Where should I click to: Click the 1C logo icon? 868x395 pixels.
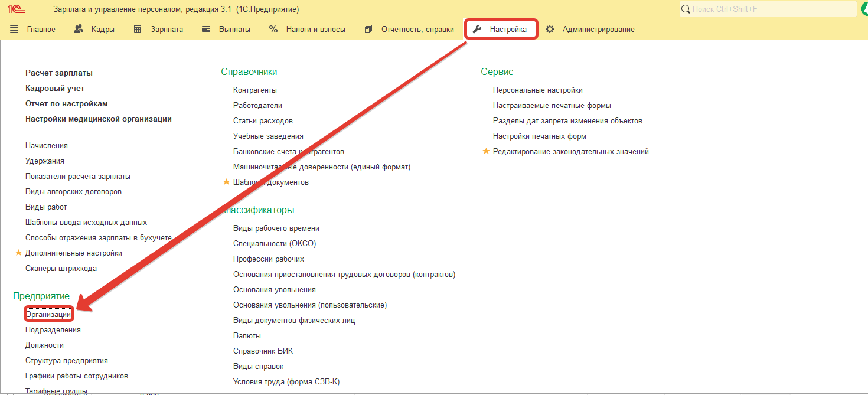15,9
